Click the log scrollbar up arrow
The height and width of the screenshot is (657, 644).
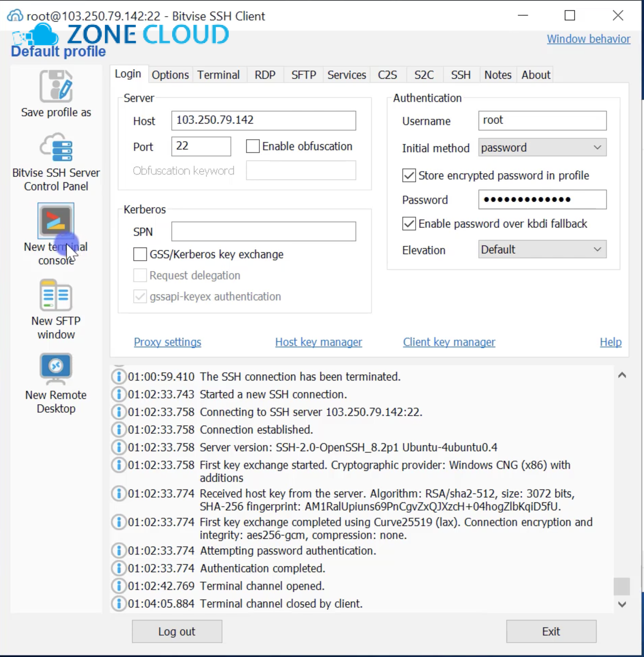pos(622,375)
